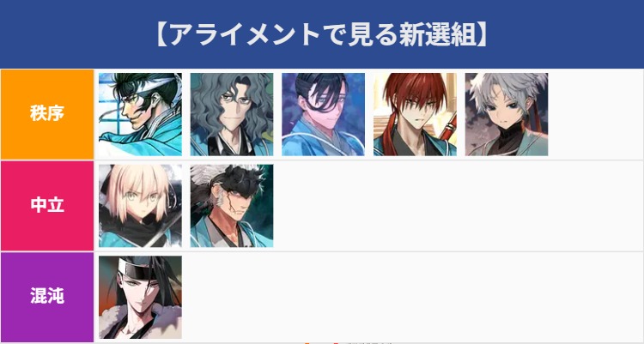644x344 pixels.
Task: Click empty space in the 混沌 row
Action: [x=412, y=298]
